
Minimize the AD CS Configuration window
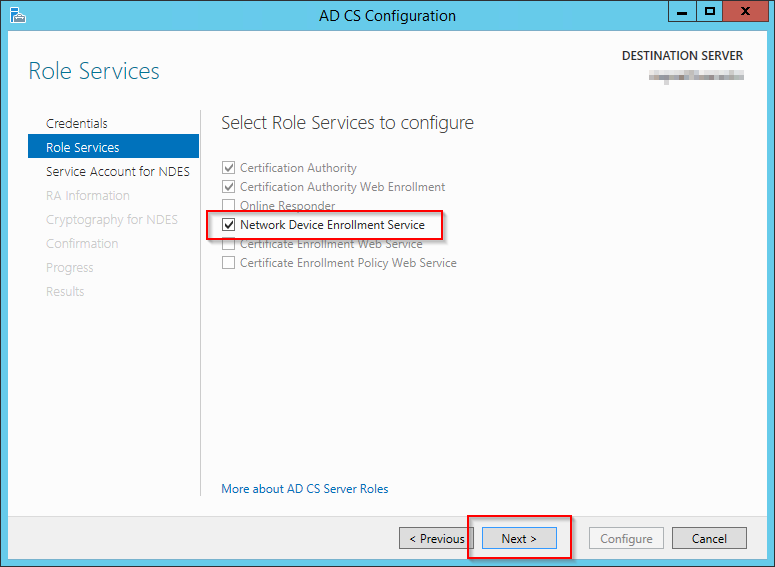coord(682,12)
